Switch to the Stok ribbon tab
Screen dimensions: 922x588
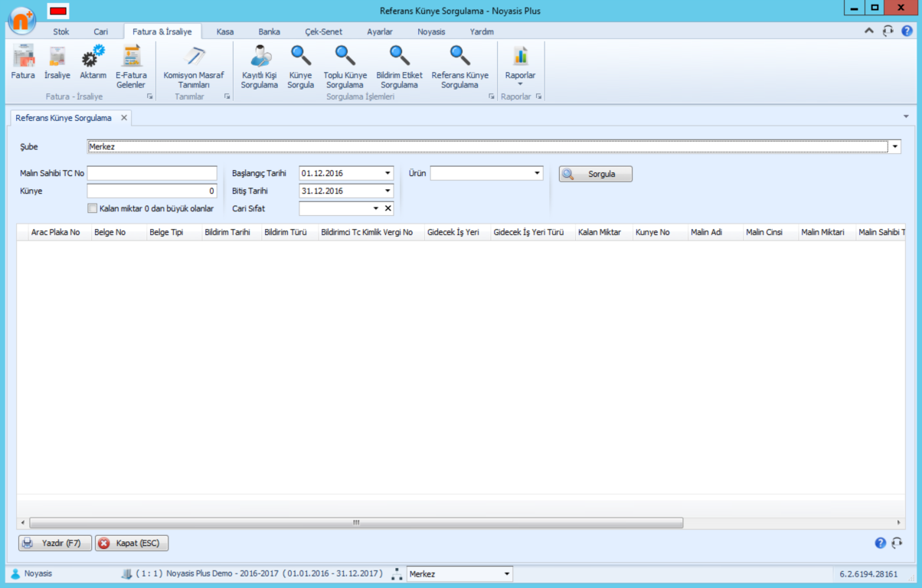tap(61, 32)
